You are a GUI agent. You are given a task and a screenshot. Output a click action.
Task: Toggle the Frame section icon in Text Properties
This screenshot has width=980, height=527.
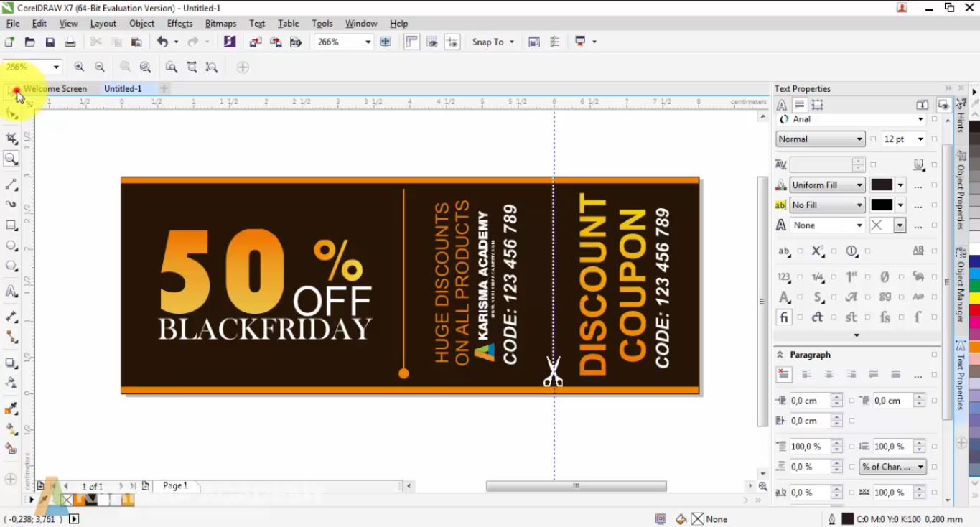pos(817,105)
